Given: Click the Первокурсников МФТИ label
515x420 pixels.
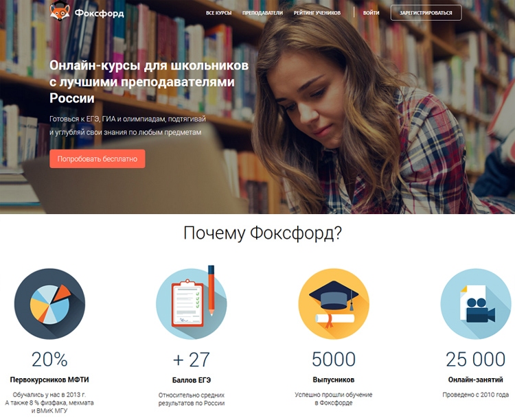Looking at the screenshot, I should point(49,380).
